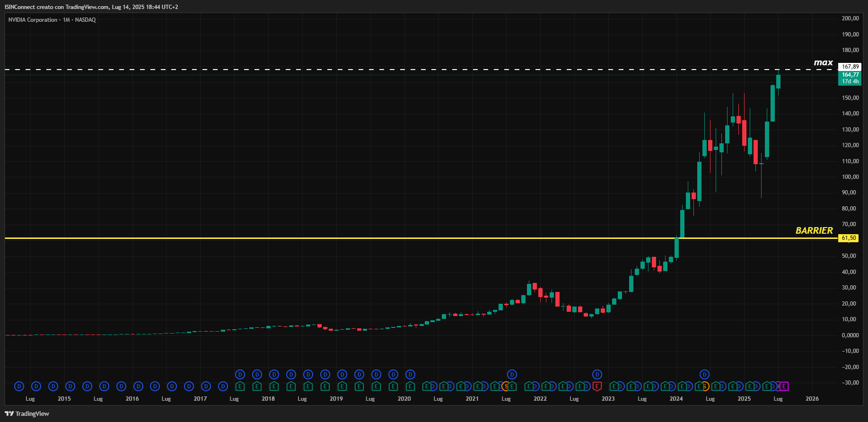The image size is (868, 422).
Task: Click the 167,89 max price label
Action: [850, 67]
